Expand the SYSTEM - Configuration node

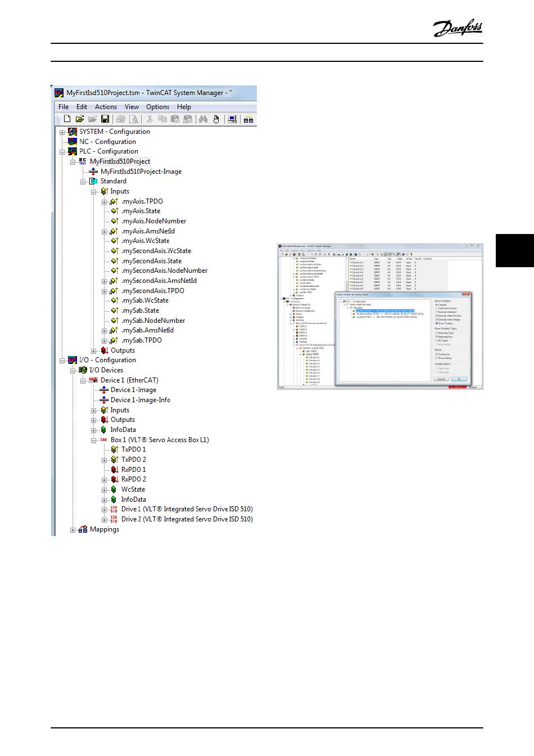point(62,132)
